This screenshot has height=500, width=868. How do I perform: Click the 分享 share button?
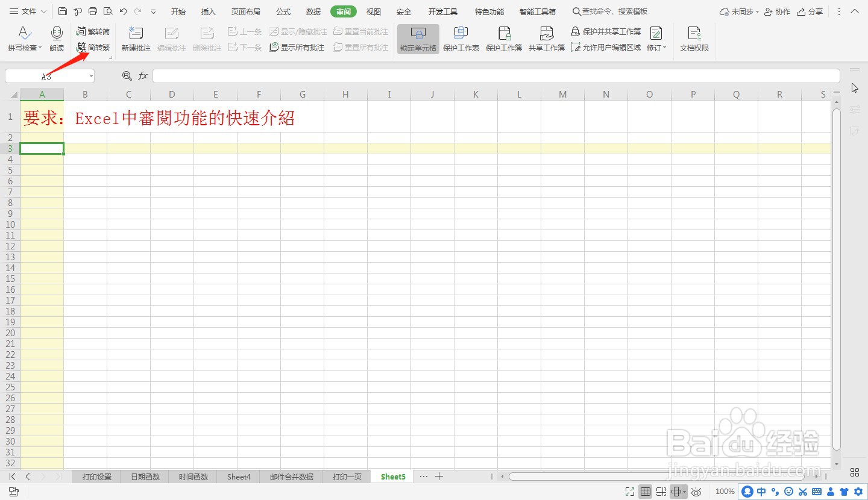click(x=810, y=11)
